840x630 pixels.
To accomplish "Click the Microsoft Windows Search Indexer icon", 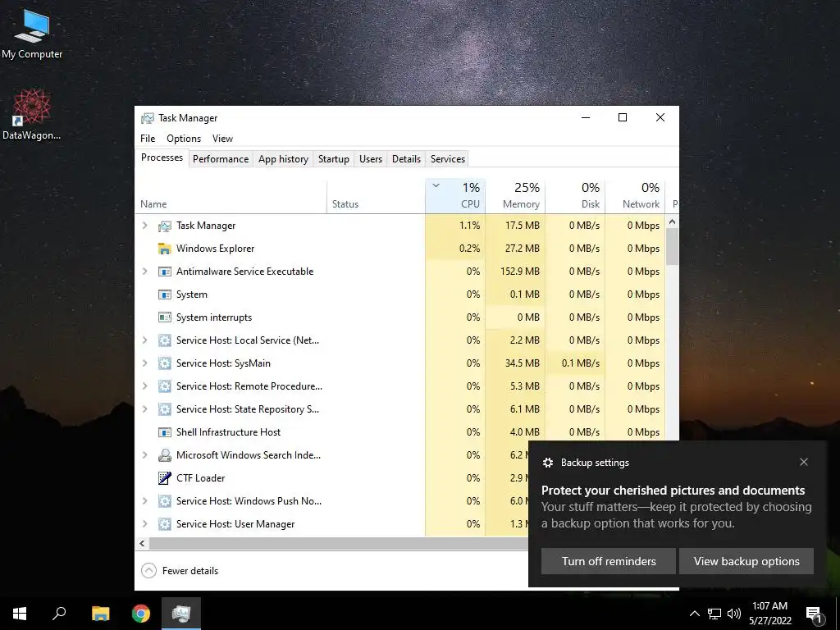I will pos(164,455).
